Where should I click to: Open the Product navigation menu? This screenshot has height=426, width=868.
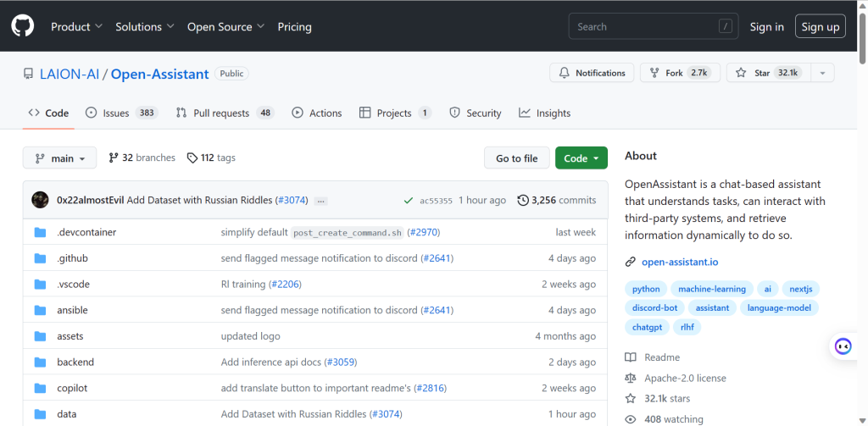coord(76,26)
